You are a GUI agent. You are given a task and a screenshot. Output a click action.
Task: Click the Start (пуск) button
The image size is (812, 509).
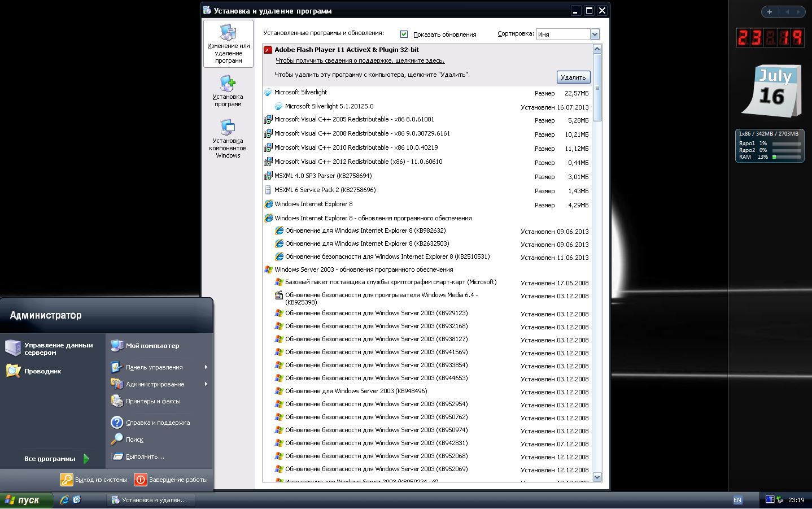tap(27, 500)
